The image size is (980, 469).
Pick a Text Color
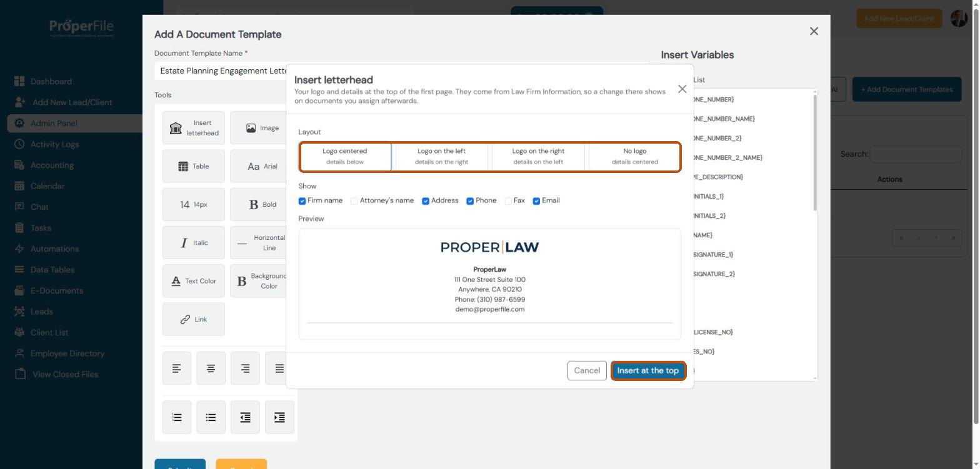194,281
